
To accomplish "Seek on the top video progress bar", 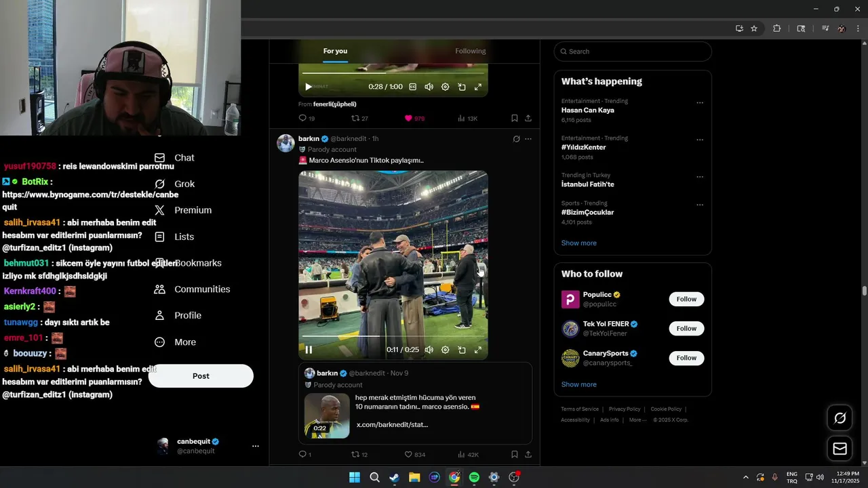I will point(393,73).
